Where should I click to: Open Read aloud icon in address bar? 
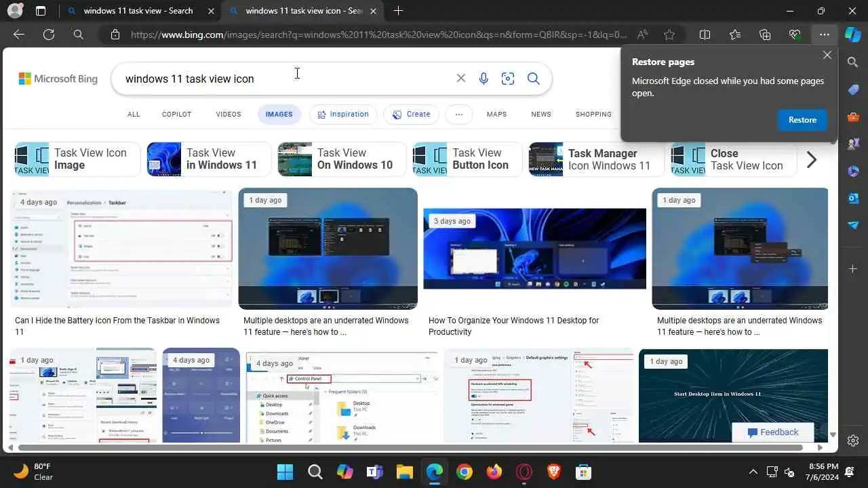pyautogui.click(x=642, y=35)
